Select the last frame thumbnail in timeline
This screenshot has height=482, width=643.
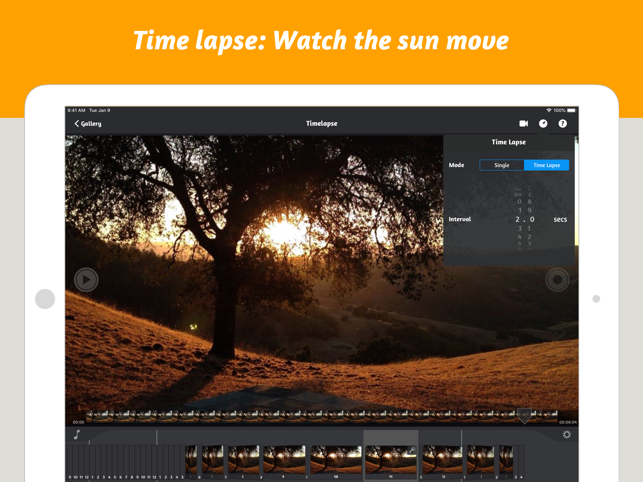coord(507,460)
